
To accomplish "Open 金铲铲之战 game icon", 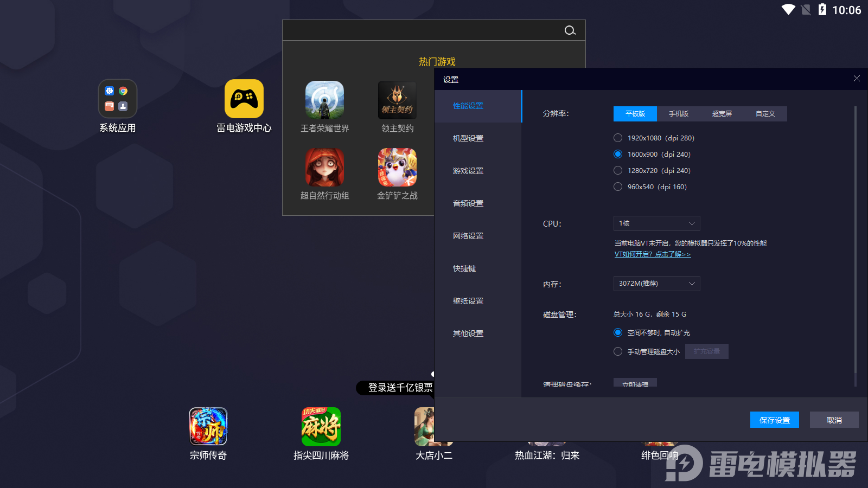I will [x=397, y=167].
